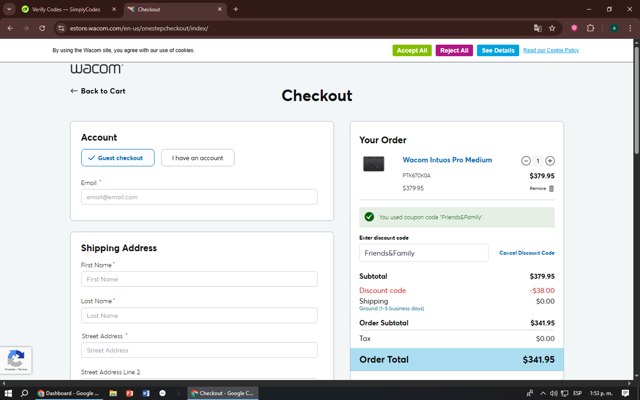The image size is (640, 400).
Task: Reject All cookies
Action: [454, 50]
